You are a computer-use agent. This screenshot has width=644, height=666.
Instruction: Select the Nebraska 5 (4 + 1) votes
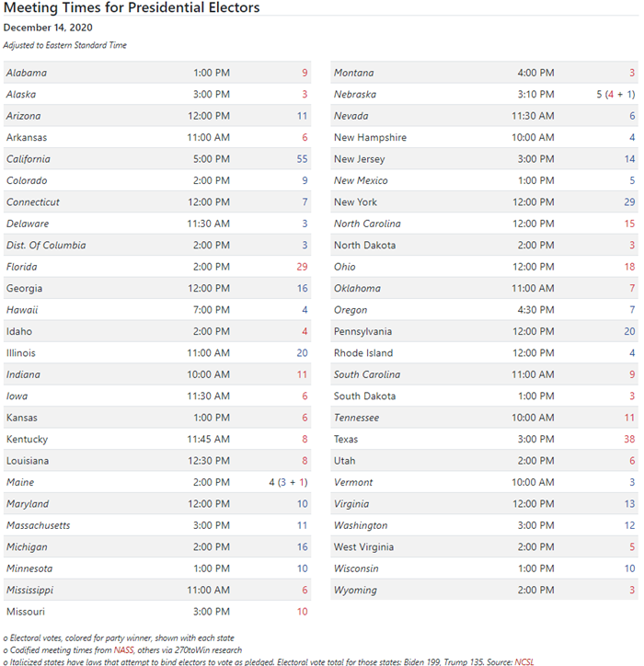pos(615,95)
